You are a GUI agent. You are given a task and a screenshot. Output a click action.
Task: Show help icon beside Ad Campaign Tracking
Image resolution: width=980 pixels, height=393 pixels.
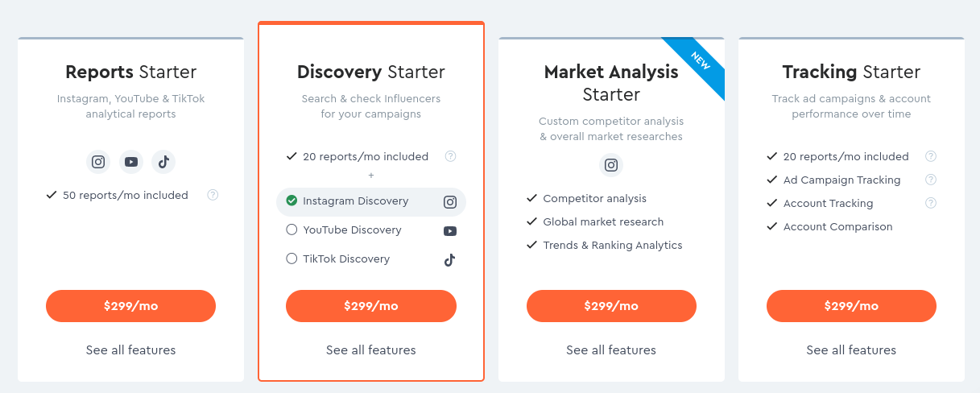click(931, 180)
